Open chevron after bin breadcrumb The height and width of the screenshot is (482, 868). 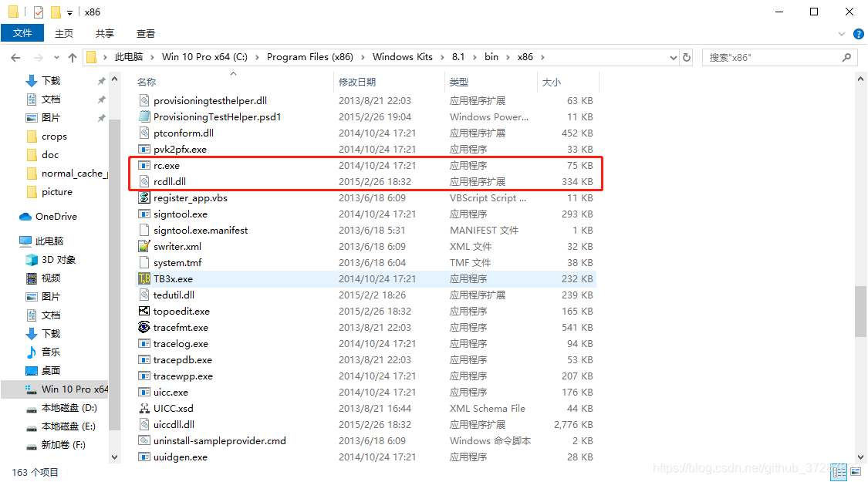click(x=508, y=58)
